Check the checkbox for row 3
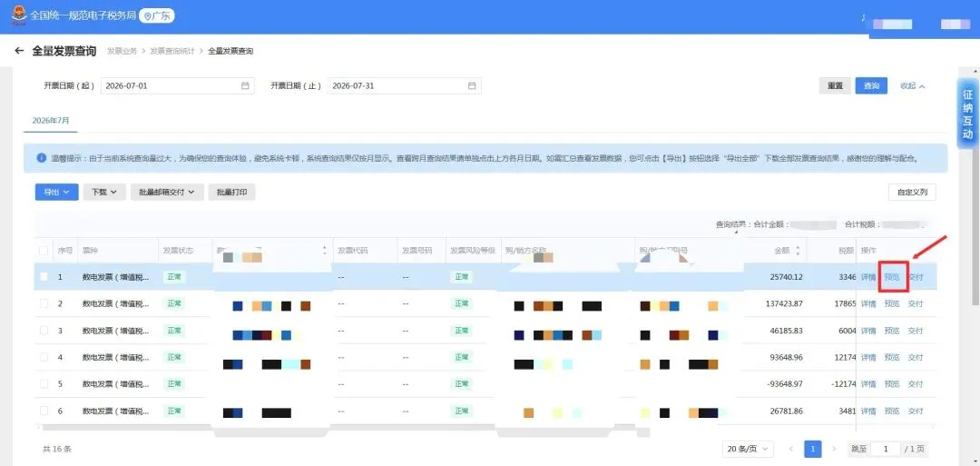This screenshot has height=466, width=980. (x=44, y=331)
